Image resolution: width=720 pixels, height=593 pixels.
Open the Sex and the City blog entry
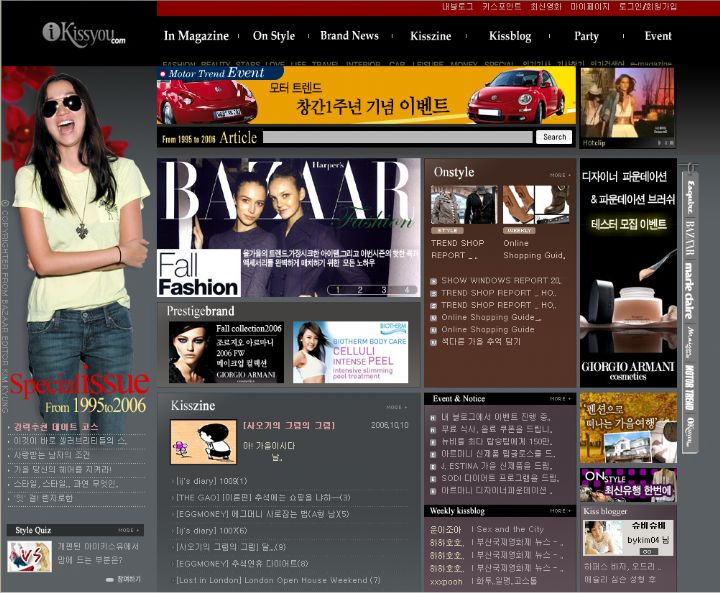(x=510, y=529)
